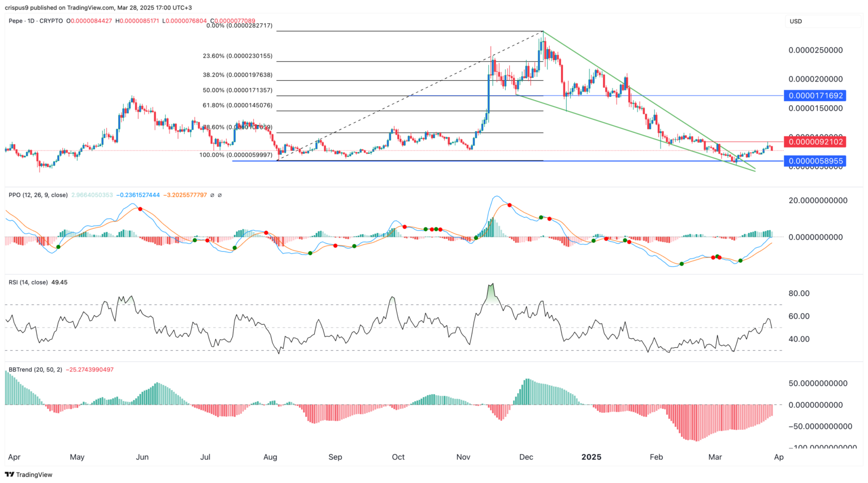Select the 61.80% Fibonacci level label
This screenshot has width=868, height=483.
(x=237, y=106)
